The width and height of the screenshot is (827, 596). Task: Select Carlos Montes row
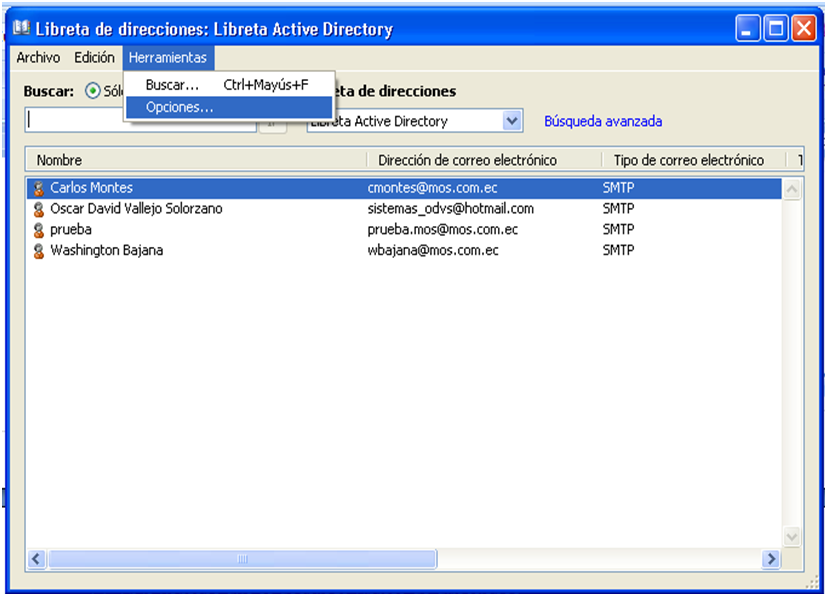point(404,188)
